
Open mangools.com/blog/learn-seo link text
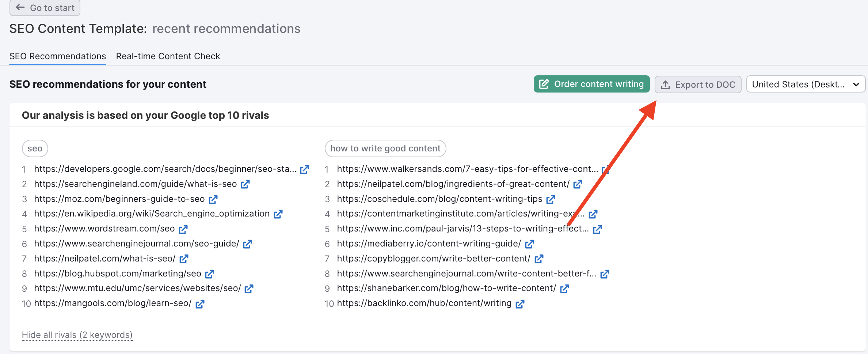click(x=113, y=303)
